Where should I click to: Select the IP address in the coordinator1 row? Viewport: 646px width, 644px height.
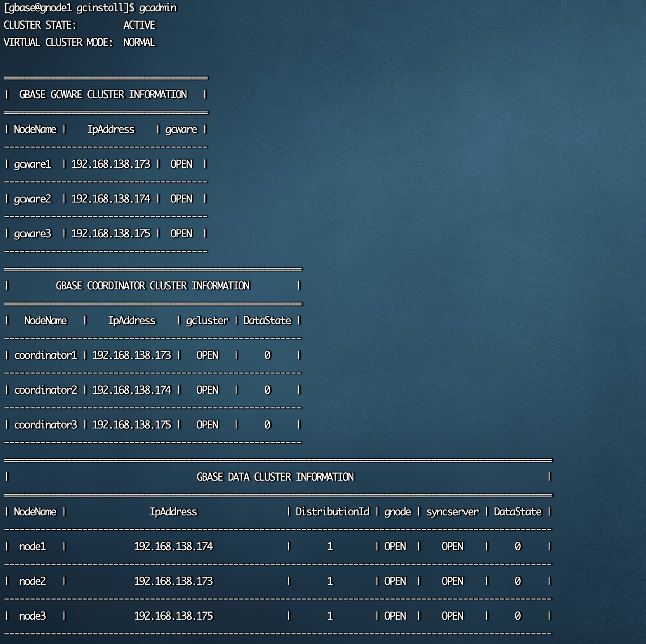pos(132,355)
